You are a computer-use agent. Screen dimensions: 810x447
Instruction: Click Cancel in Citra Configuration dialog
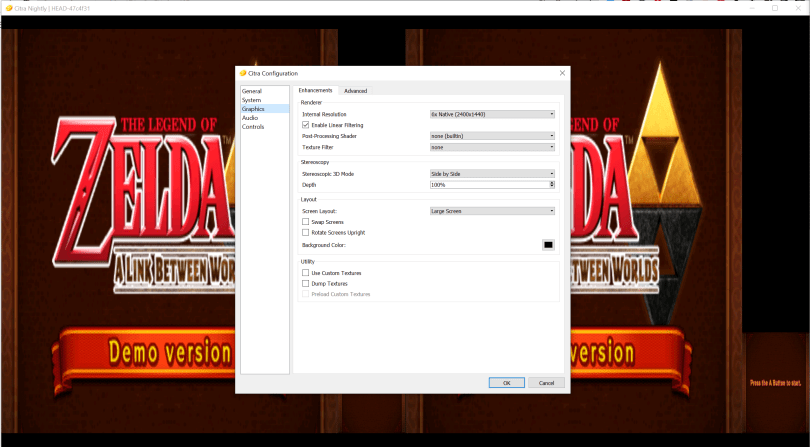pos(547,383)
